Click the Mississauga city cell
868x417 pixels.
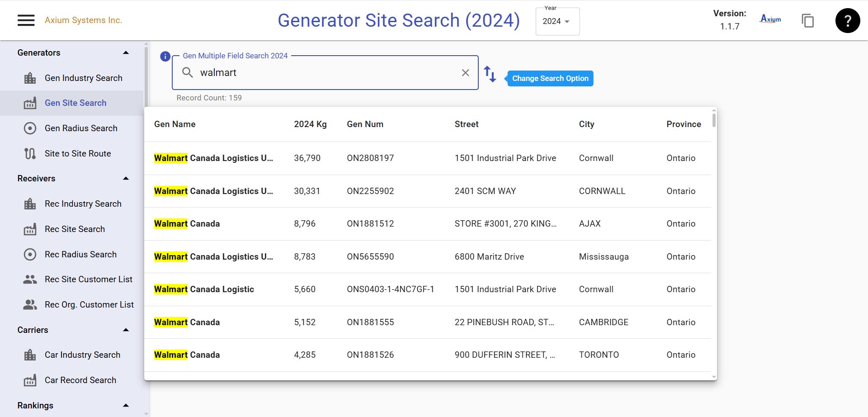pyautogui.click(x=604, y=257)
